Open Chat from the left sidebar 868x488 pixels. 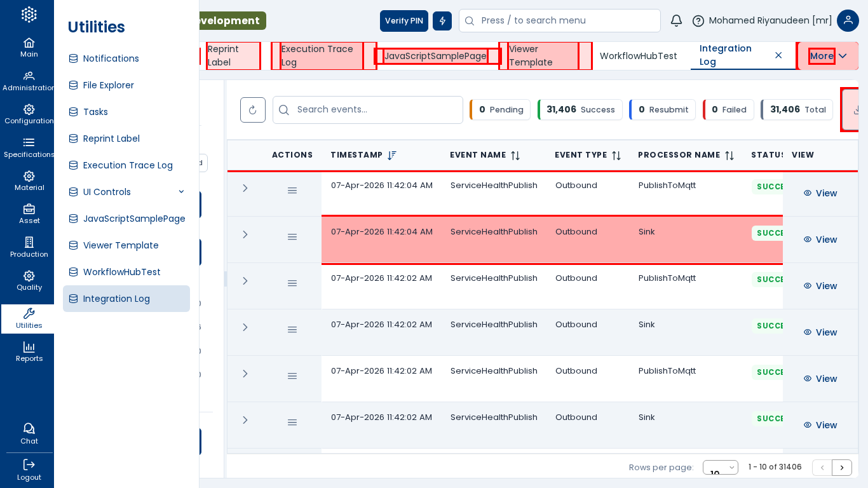coord(29,433)
